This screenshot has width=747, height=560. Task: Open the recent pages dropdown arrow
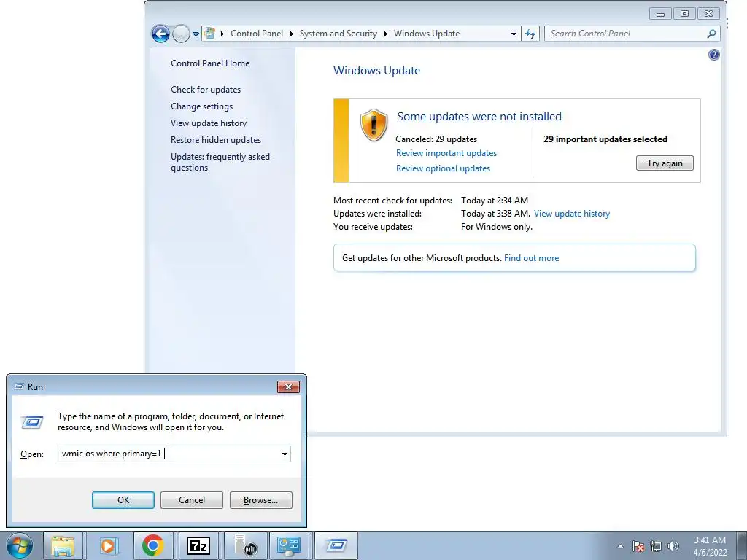(x=196, y=34)
